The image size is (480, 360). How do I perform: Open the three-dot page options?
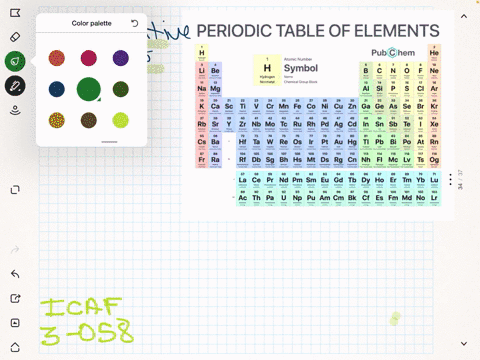450,179
